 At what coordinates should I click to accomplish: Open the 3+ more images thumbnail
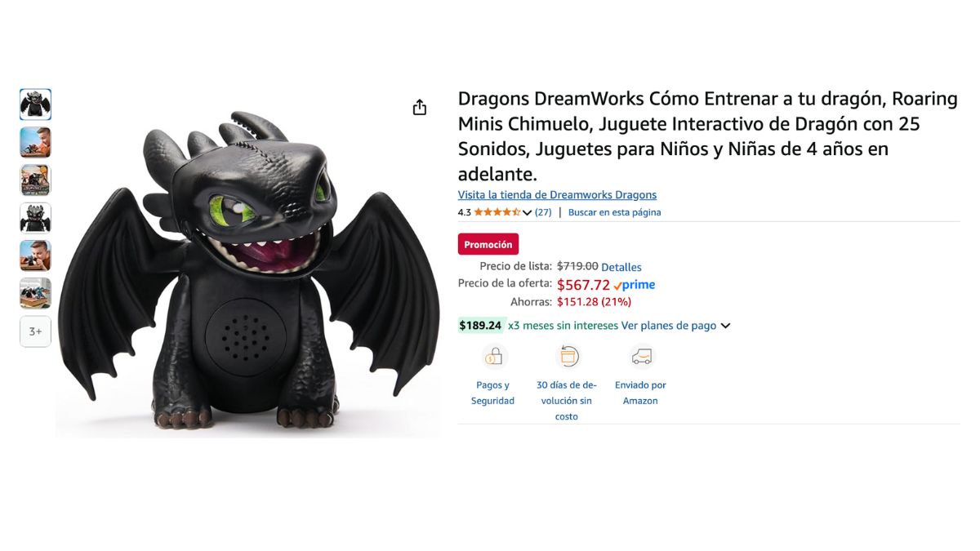[35, 331]
